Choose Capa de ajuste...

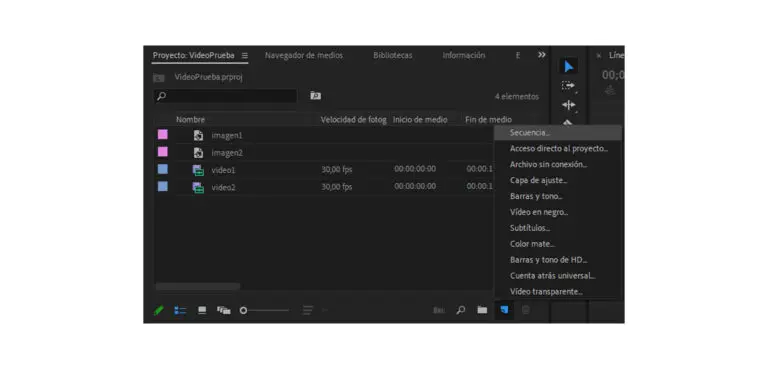click(x=558, y=180)
